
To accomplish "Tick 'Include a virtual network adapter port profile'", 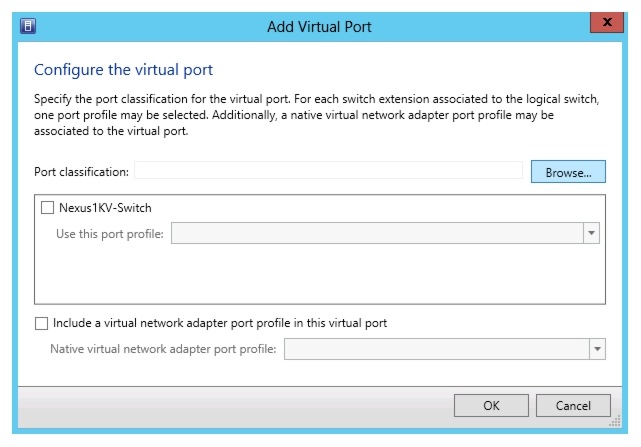I will (x=41, y=323).
